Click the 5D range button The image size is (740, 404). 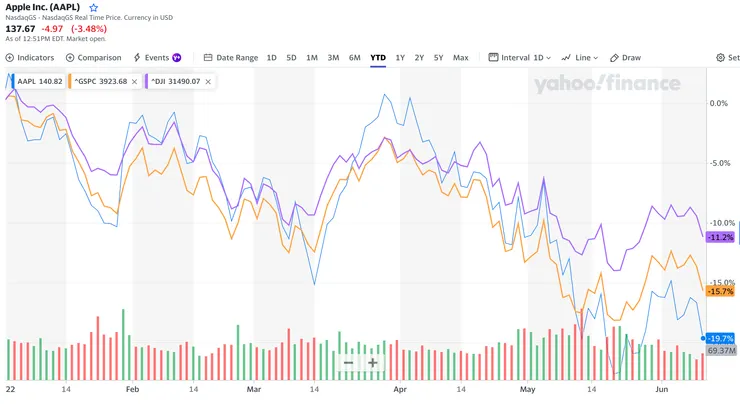291,57
